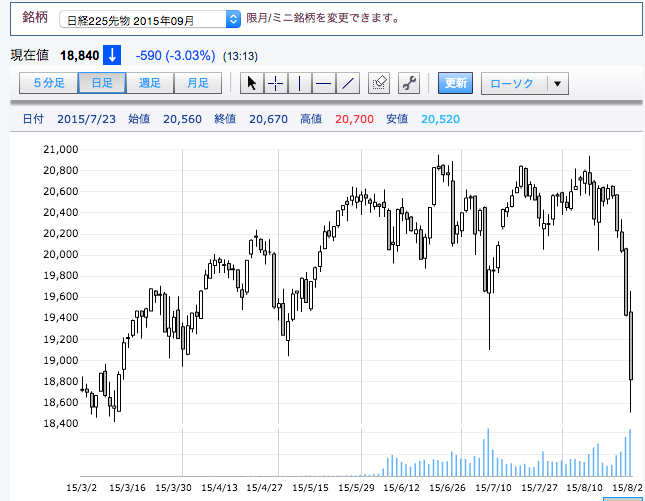Viewport: 645px width, 501px height.
Task: Click closing price 20,670
Action: tap(268, 119)
